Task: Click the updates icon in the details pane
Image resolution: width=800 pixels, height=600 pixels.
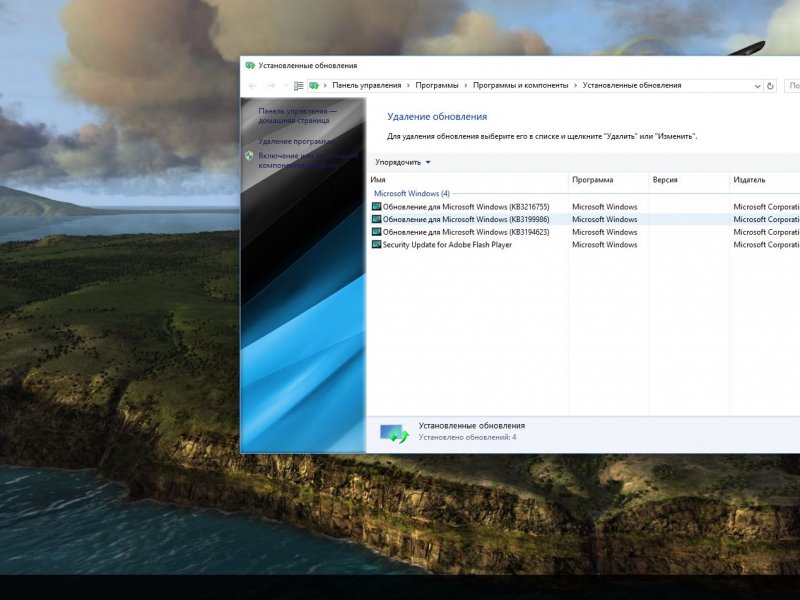Action: coord(394,434)
